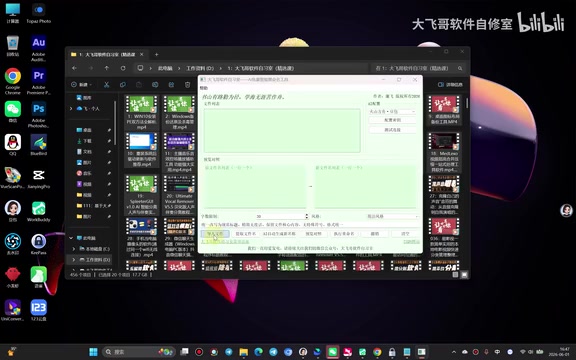Open the 123云盘 desktop icon
The image size is (576, 360).
(x=39, y=310)
